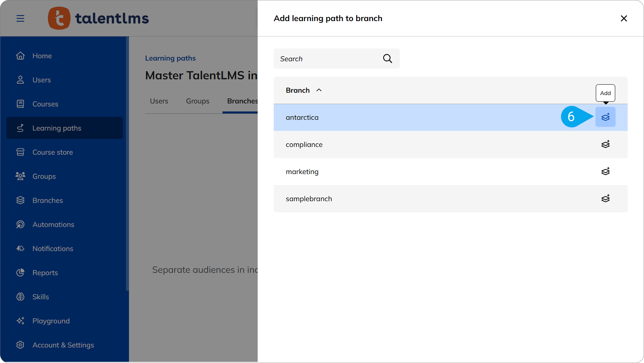
Task: Open Automations in the sidebar
Action: (x=65, y=224)
